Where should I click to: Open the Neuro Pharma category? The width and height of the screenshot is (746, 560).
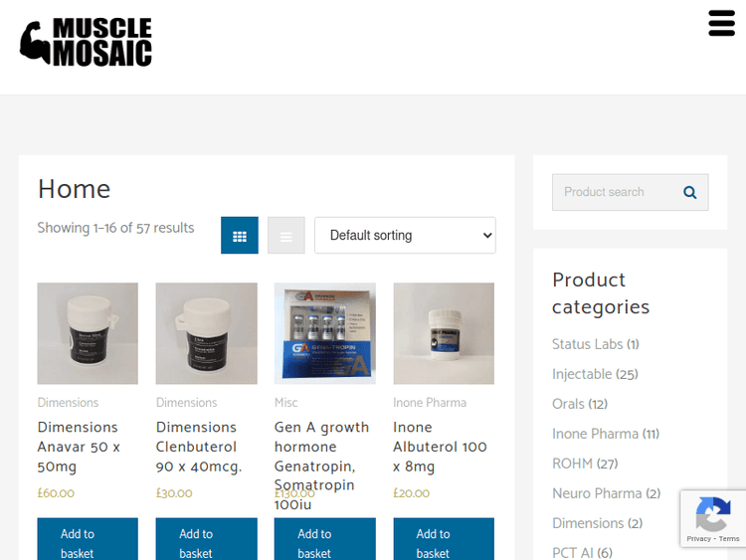tap(597, 493)
